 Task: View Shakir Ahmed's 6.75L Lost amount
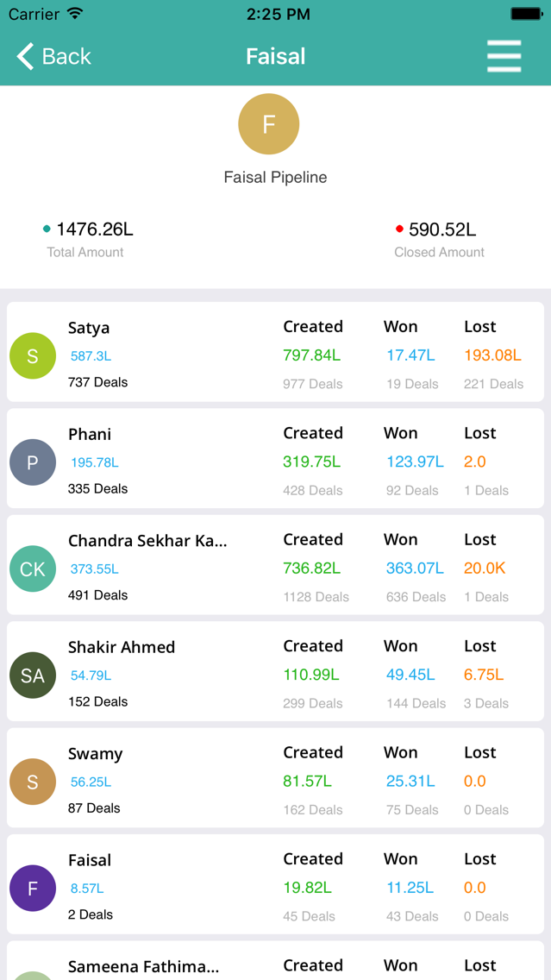click(484, 675)
